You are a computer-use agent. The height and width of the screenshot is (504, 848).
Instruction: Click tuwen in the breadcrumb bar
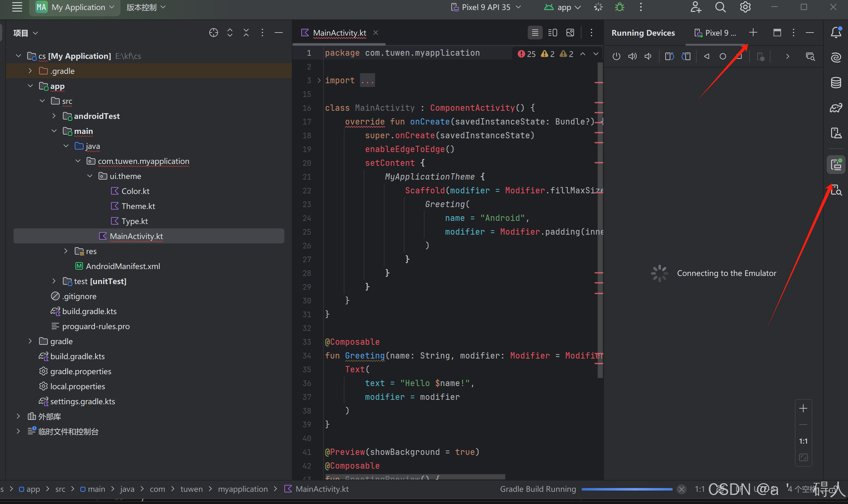click(191, 489)
